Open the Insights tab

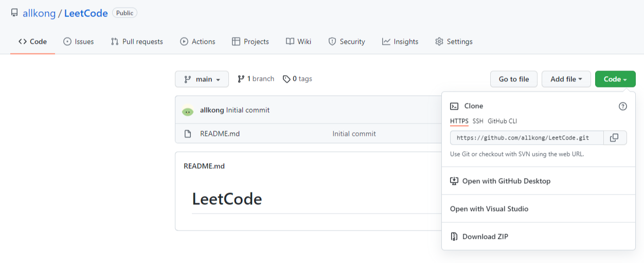(400, 42)
